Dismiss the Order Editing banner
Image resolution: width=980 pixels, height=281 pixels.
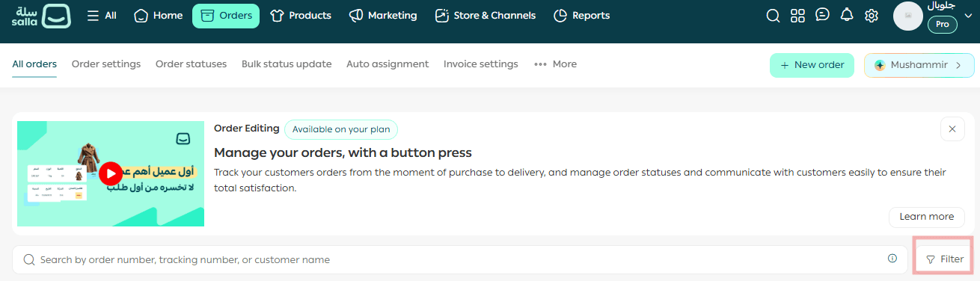(952, 129)
